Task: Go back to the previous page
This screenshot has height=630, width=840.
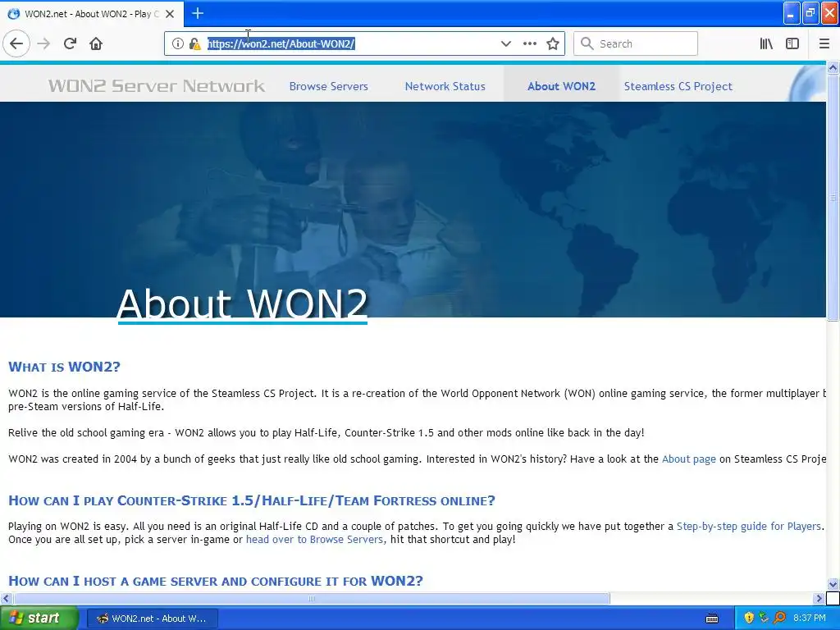Action: (16, 43)
